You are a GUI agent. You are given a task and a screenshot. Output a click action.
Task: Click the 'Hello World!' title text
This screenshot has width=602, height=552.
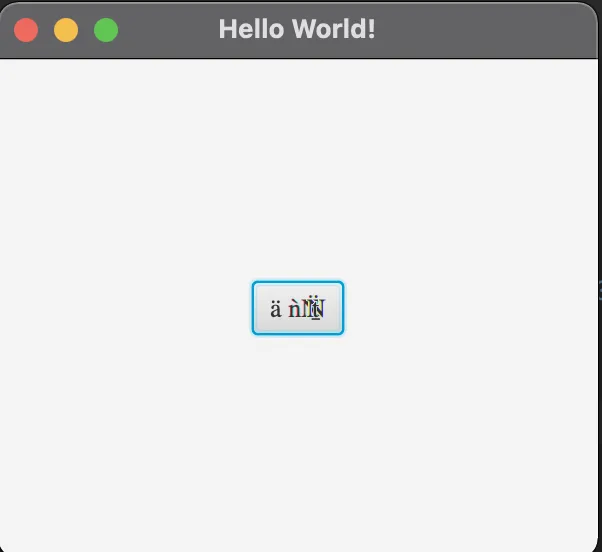click(297, 29)
